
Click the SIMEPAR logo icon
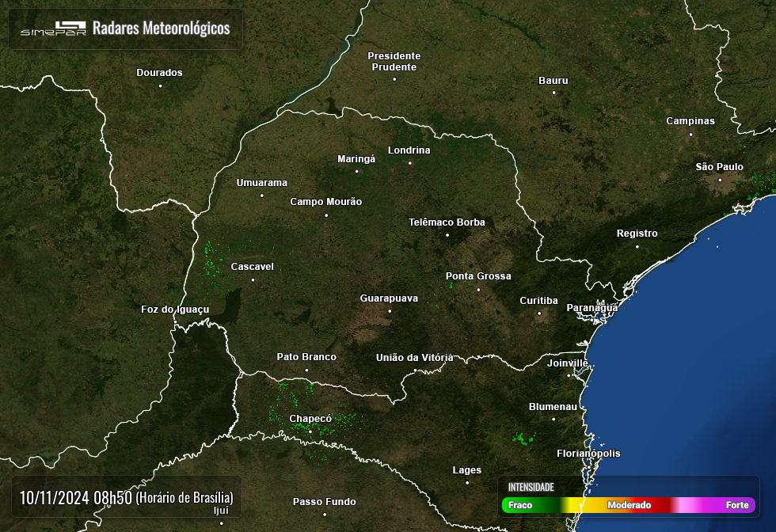coord(53,29)
